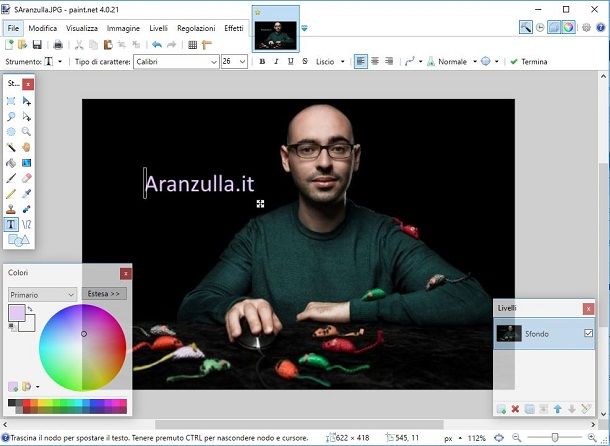Select the Move Selection tool
610x446 pixels.
click(26, 116)
